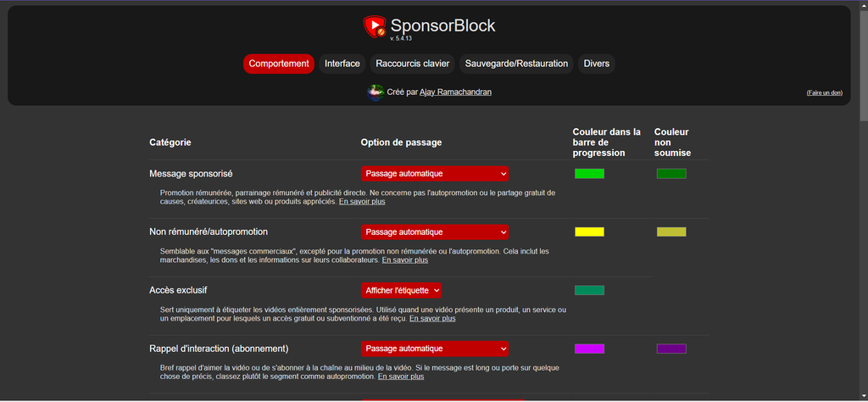Click the Faire un don link
The image size is (868, 402).
824,92
